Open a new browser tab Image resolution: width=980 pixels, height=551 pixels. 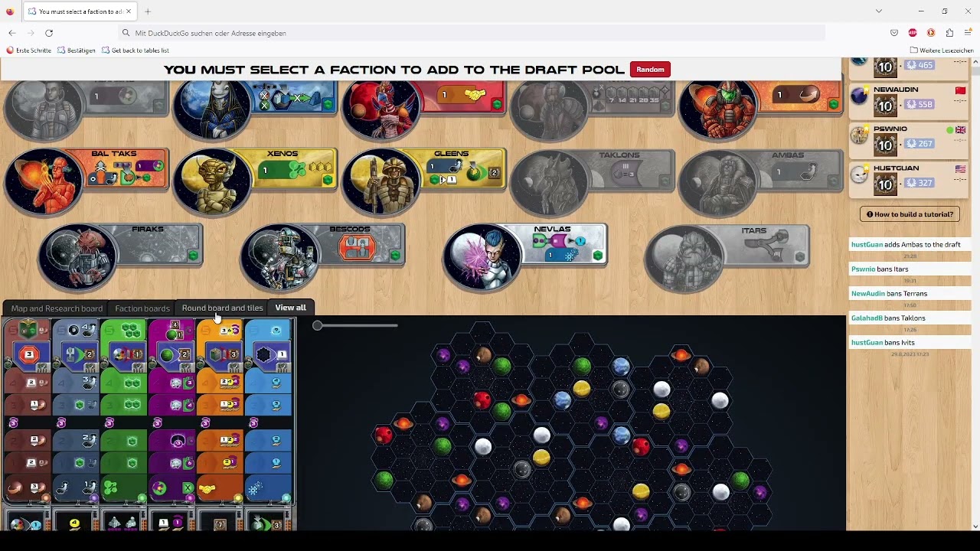[x=148, y=11]
